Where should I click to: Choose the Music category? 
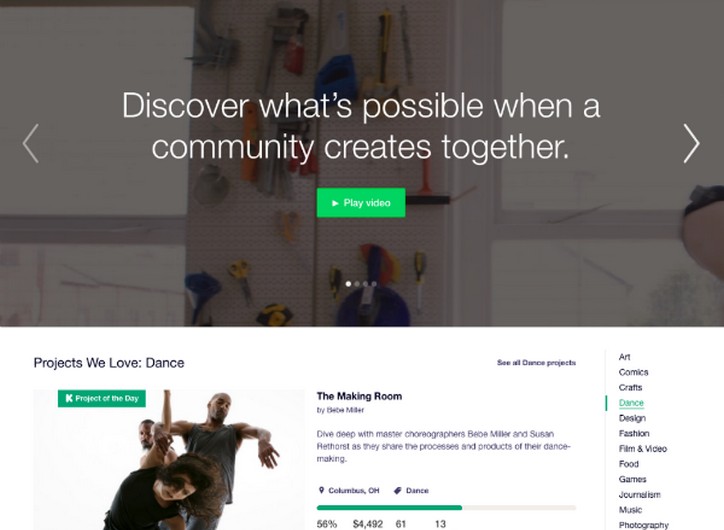[x=630, y=510]
